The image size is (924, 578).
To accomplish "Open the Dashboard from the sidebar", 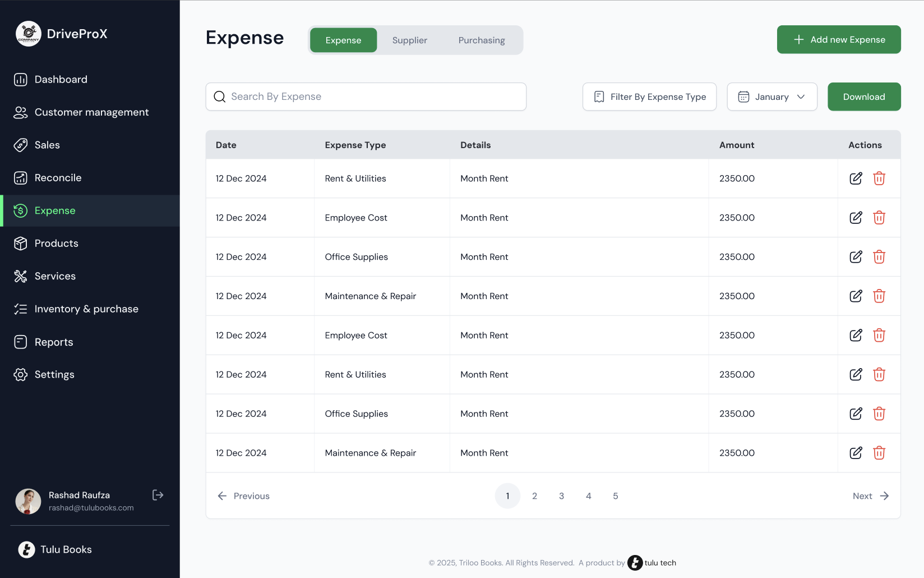I will tap(21, 79).
